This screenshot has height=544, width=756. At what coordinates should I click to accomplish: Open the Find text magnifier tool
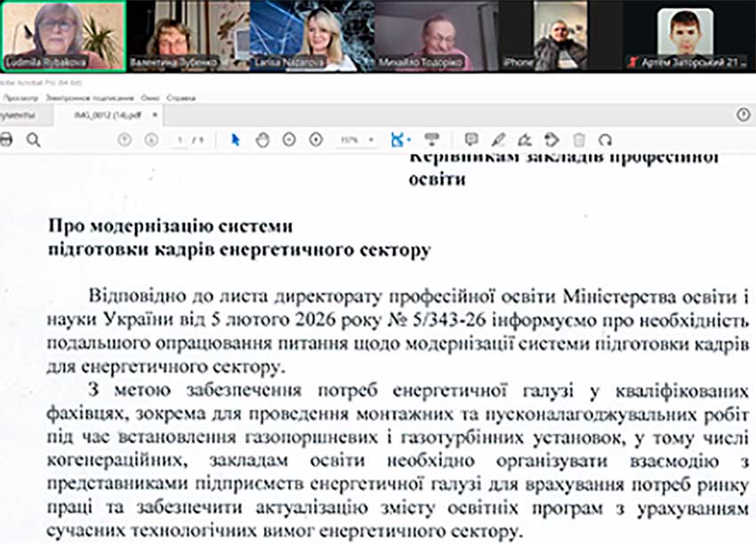(x=33, y=140)
